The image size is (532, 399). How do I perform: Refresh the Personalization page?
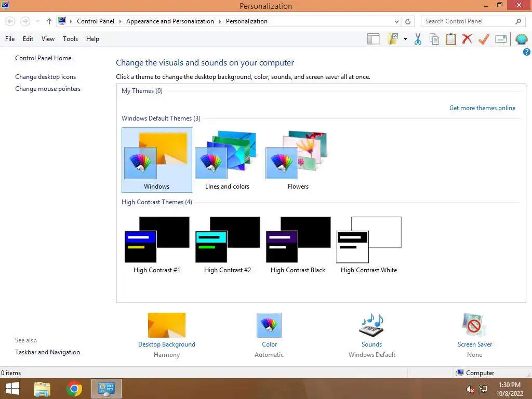[x=408, y=21]
